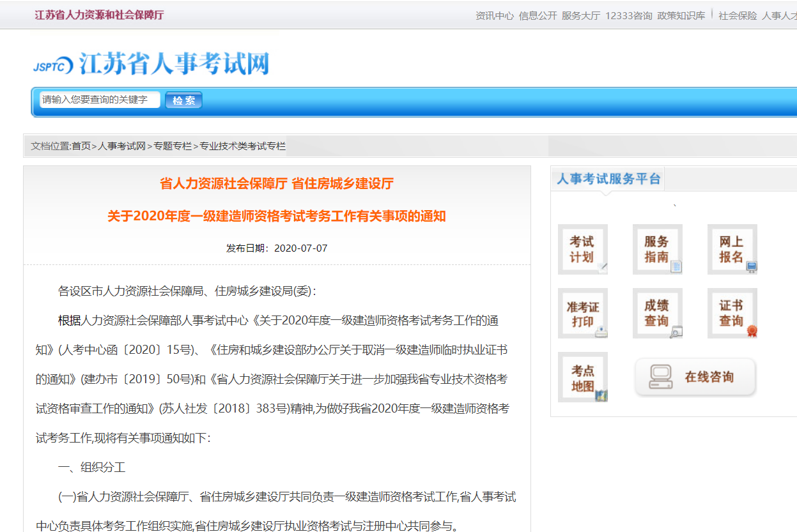Open the 网上报名 icon tile
The height and width of the screenshot is (532, 797).
[x=732, y=249]
